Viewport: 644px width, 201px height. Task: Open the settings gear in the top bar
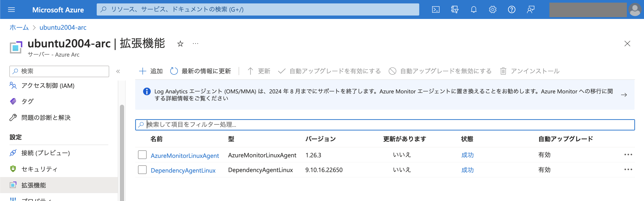coord(493,10)
